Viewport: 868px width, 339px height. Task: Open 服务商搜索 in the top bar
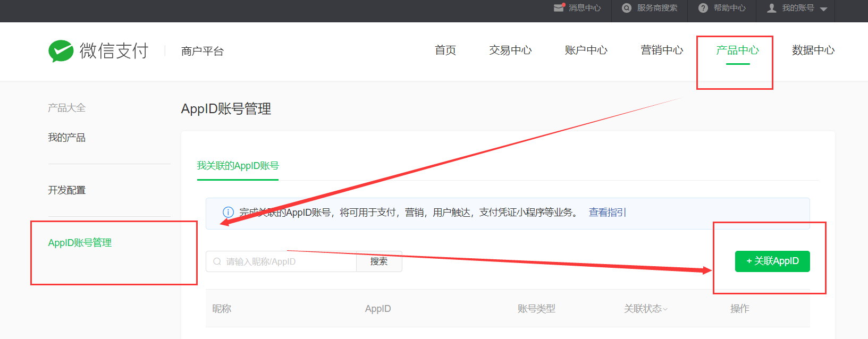(657, 8)
